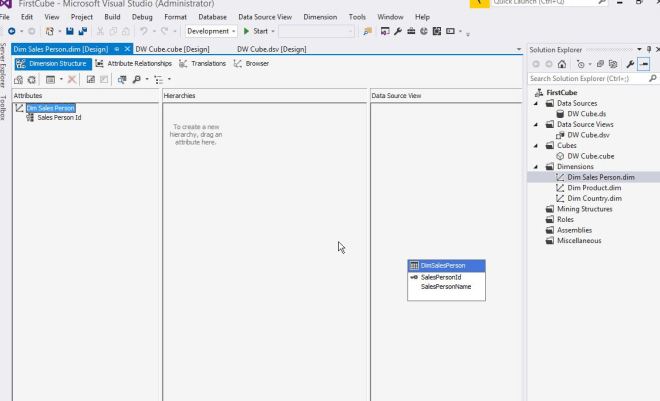Select Dim Product.dim in Solution Explorer
This screenshot has width=660, height=401.
[594, 187]
